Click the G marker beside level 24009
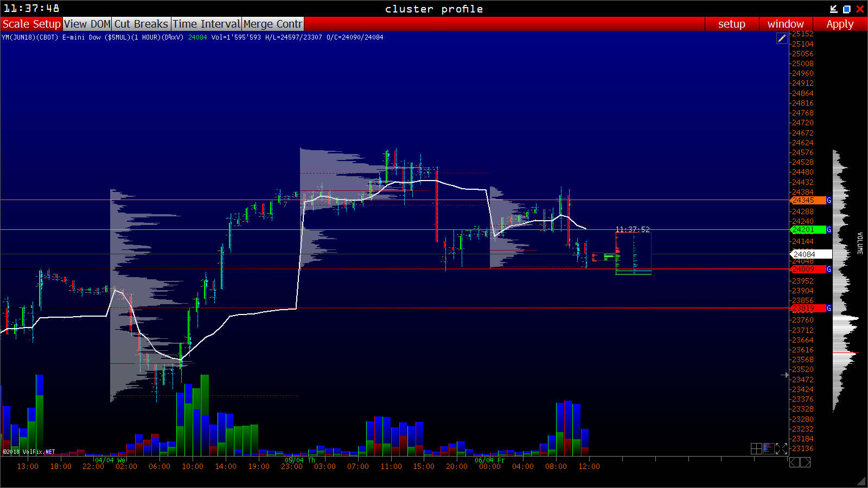 [829, 269]
